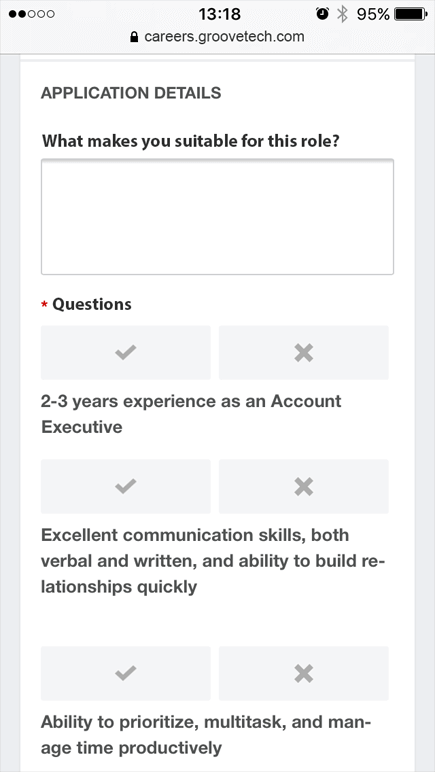This screenshot has height=772, width=435.
Task: Select checkmark for excellent communication skills
Action: coord(125,486)
